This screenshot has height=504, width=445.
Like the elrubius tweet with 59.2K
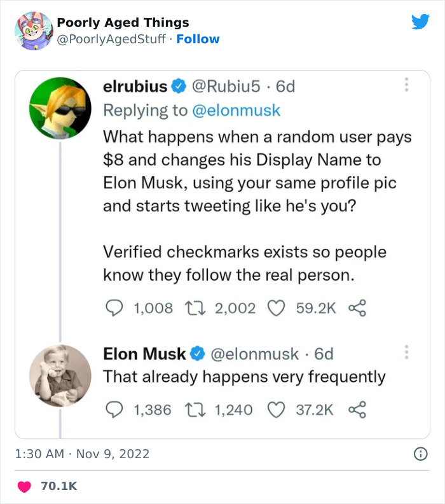point(275,308)
